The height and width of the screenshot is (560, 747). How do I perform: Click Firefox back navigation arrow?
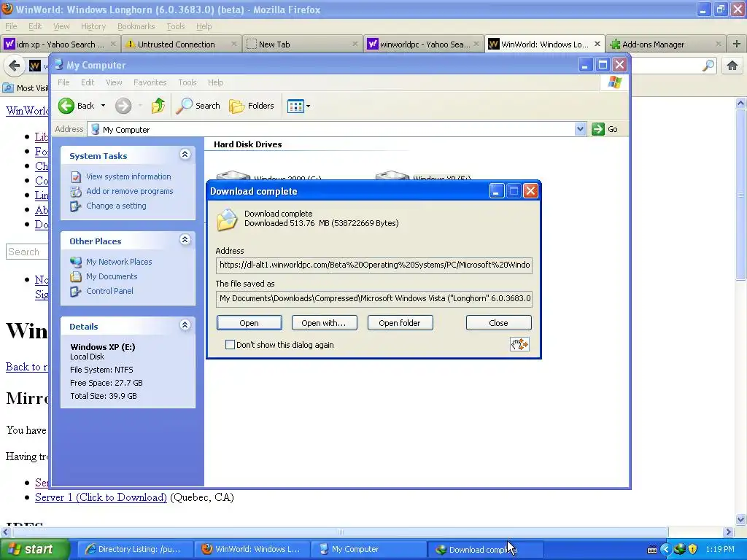coord(15,66)
